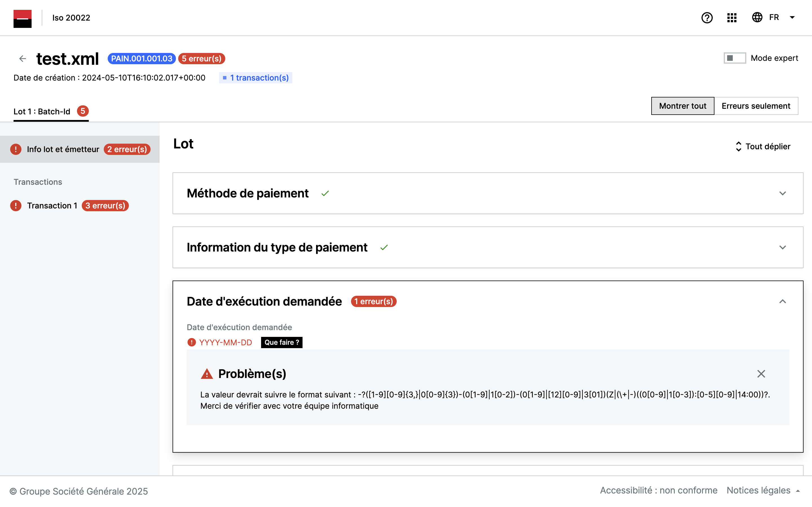Expand everything with Tout déplier

tap(762, 146)
